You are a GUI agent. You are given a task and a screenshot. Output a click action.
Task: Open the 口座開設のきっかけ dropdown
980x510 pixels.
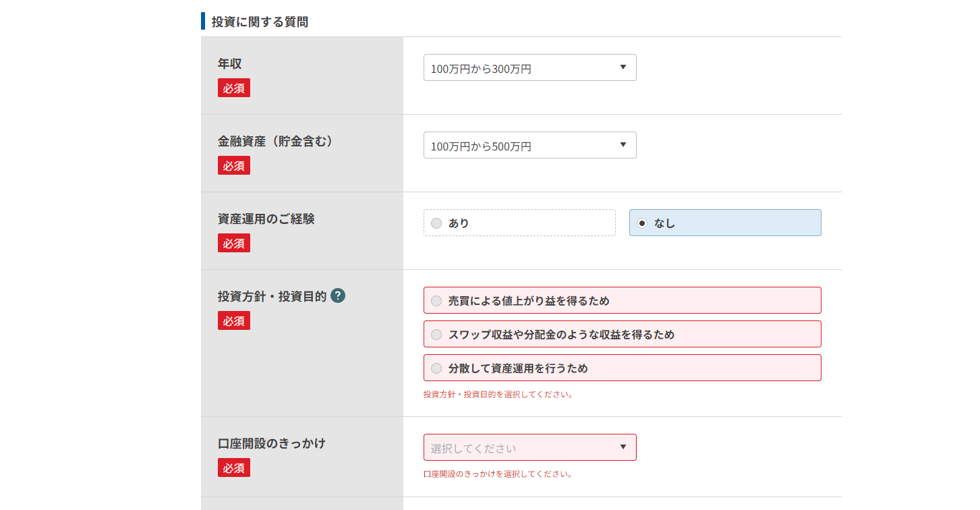(x=529, y=447)
